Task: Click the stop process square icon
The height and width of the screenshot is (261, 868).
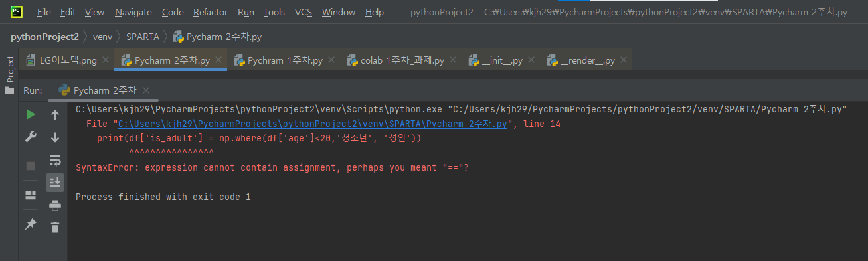Action: (31, 165)
